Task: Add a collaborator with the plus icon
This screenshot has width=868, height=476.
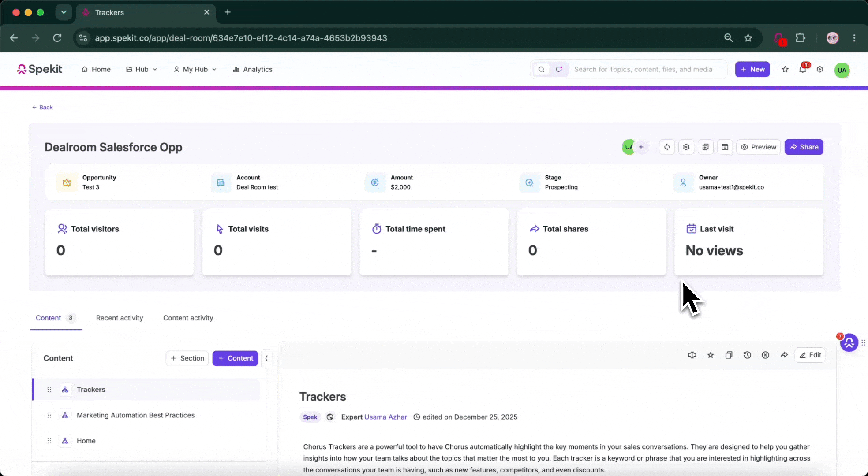Action: pos(641,147)
